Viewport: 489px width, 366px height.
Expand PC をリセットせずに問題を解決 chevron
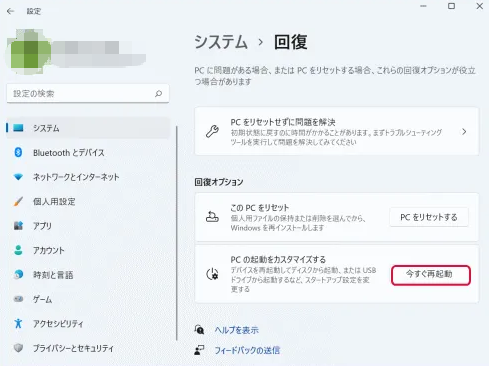(x=464, y=132)
